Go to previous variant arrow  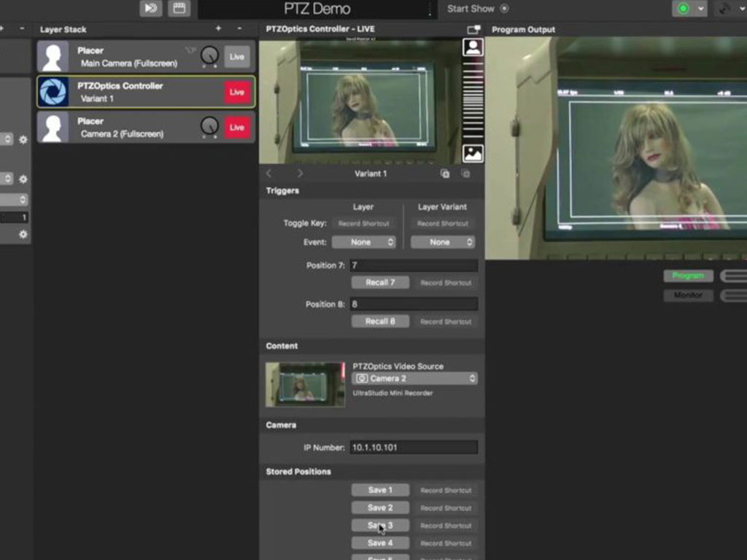point(269,174)
